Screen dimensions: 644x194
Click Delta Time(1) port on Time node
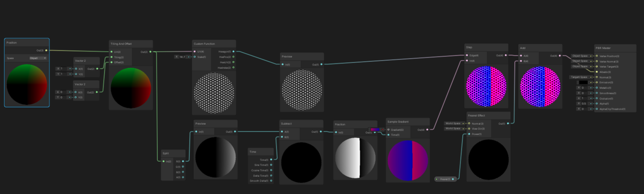click(272, 176)
